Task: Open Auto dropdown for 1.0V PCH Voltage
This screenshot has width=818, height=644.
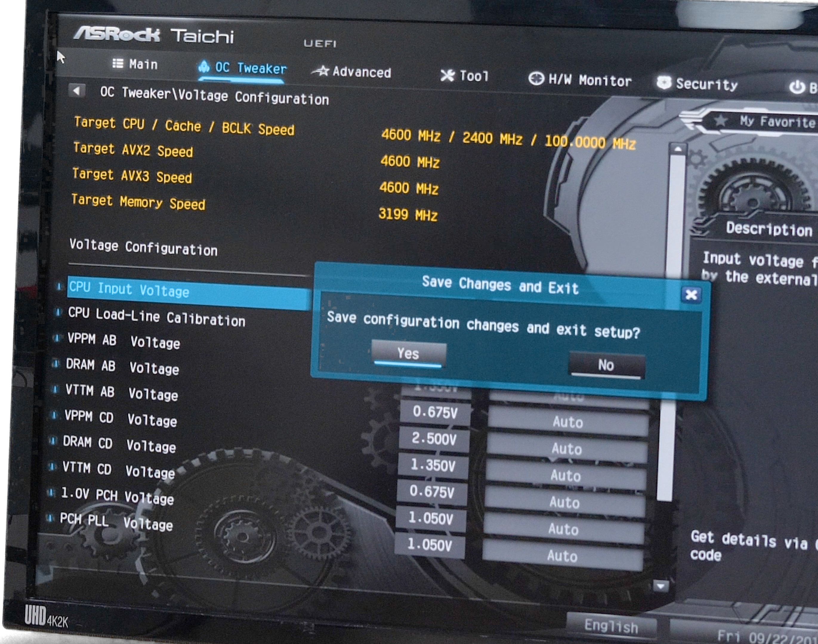Action: pyautogui.click(x=563, y=529)
